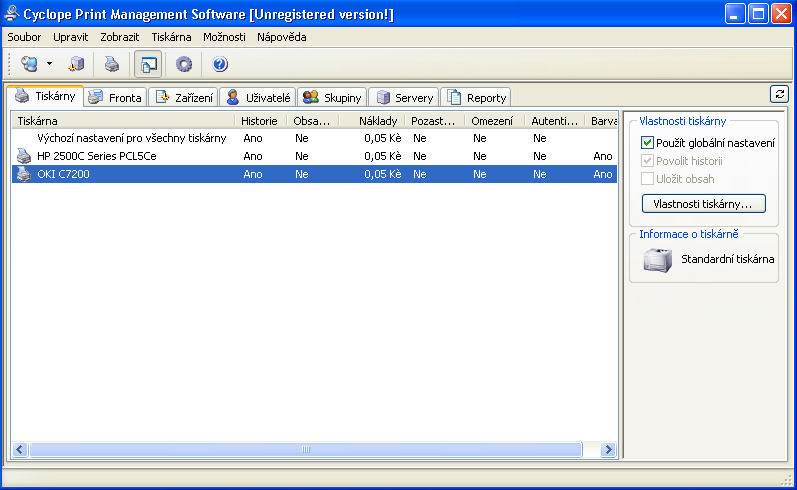Open dropdown arrow beside network computer icon
797x490 pixels.
pyautogui.click(x=49, y=64)
